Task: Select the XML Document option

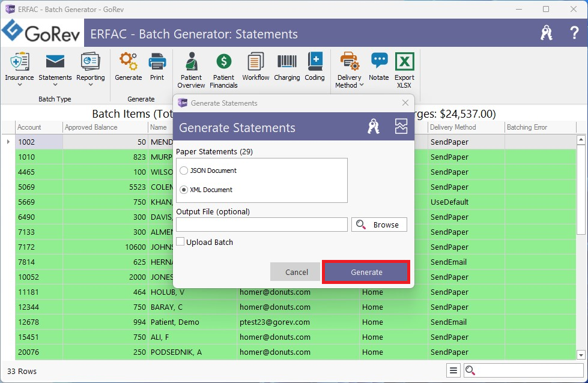Action: tap(184, 190)
